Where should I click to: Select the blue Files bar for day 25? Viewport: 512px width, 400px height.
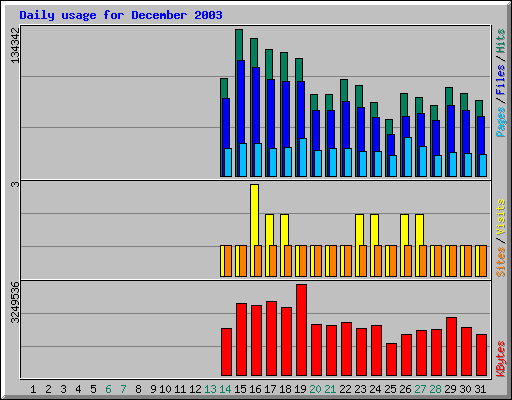[x=391, y=145]
